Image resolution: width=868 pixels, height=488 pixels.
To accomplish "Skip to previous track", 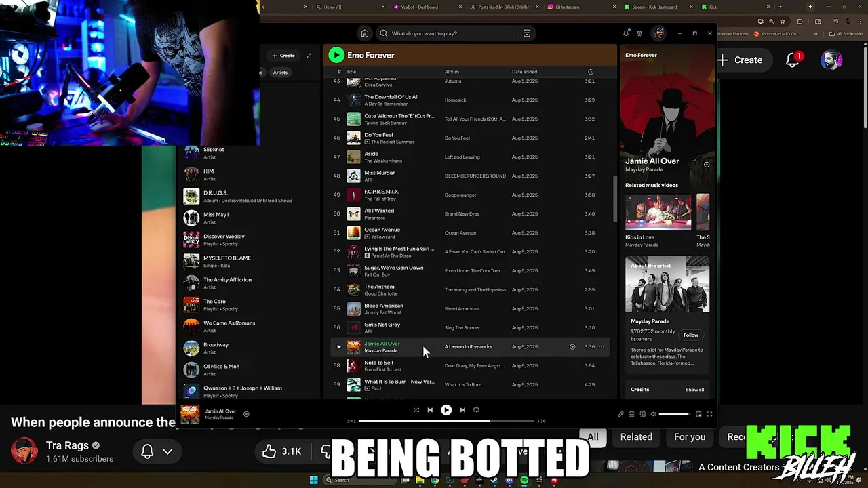I will click(x=430, y=410).
